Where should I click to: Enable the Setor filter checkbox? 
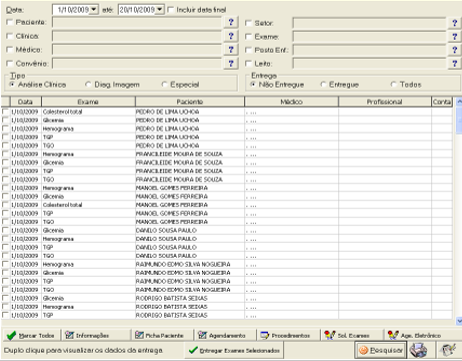(248, 23)
